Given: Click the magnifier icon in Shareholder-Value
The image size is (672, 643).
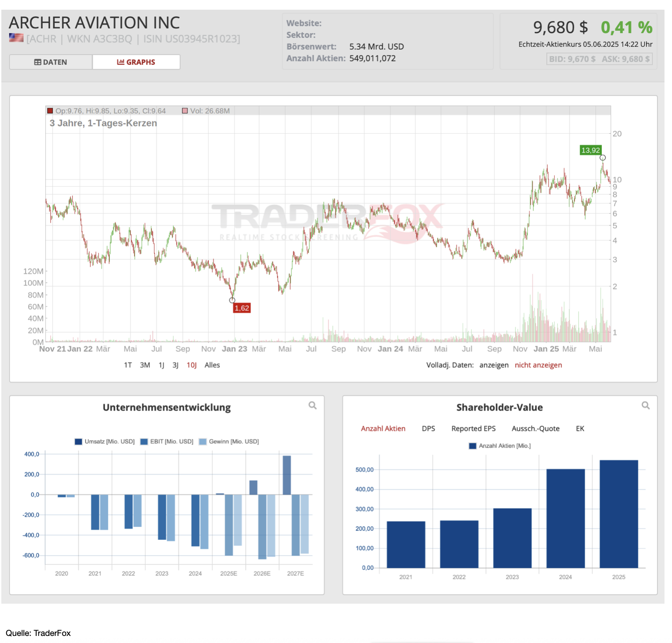Looking at the screenshot, I should tap(646, 405).
